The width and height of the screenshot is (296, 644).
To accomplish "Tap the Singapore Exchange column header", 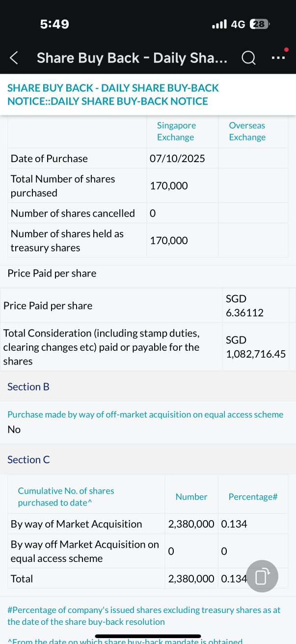I will (x=176, y=132).
